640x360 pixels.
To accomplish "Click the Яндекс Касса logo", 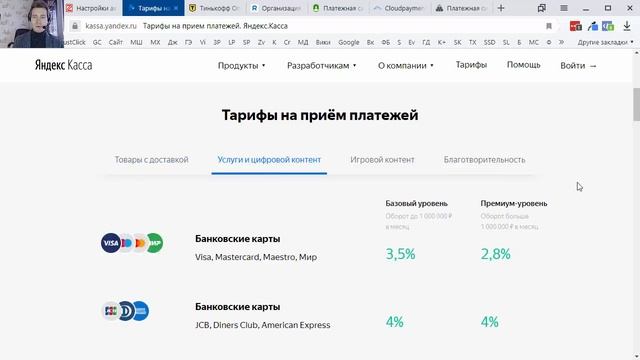I will click(x=64, y=65).
